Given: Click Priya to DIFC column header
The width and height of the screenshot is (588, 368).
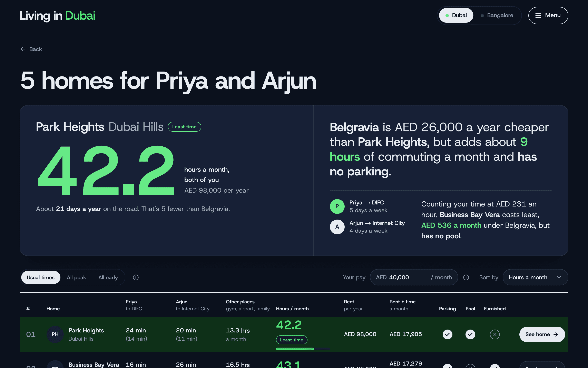Looking at the screenshot, I should (x=134, y=305).
